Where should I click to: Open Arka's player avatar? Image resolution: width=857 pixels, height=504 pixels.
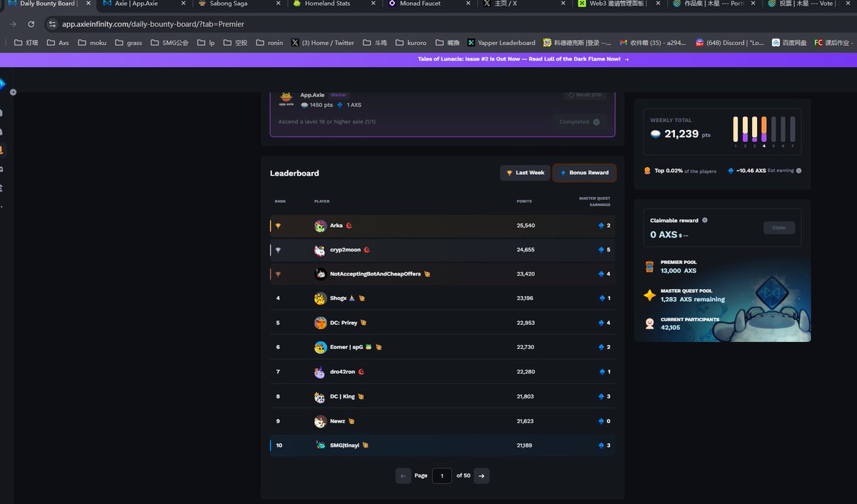(320, 226)
